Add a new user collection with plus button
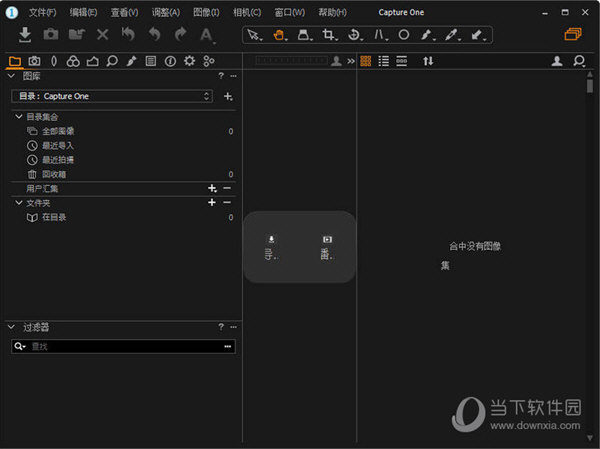The image size is (600, 449). [211, 188]
